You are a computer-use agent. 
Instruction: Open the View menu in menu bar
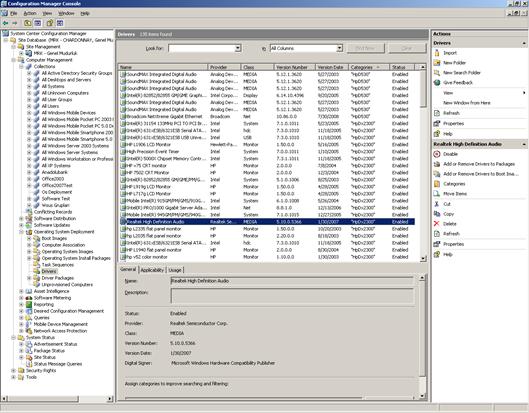(x=47, y=13)
